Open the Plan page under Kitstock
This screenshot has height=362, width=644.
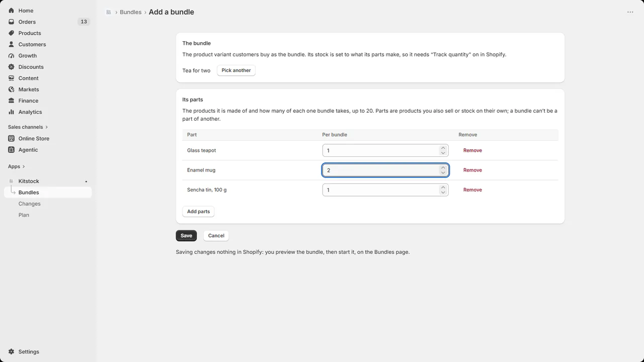[24, 215]
